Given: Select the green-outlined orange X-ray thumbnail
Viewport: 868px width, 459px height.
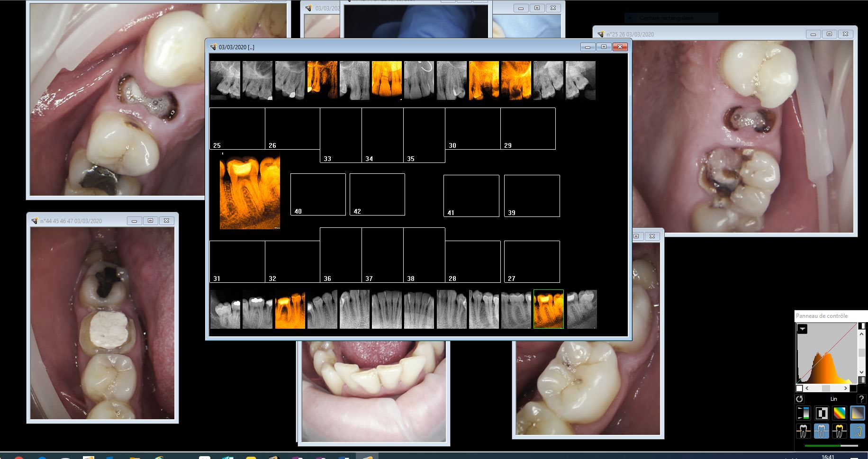Looking at the screenshot, I should point(549,309).
